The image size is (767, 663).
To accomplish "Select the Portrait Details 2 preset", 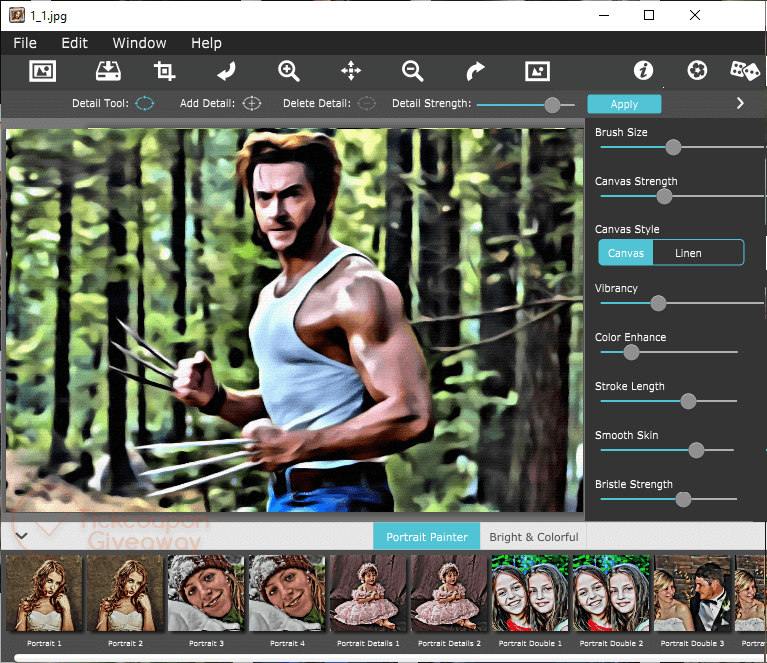I will click(449, 593).
